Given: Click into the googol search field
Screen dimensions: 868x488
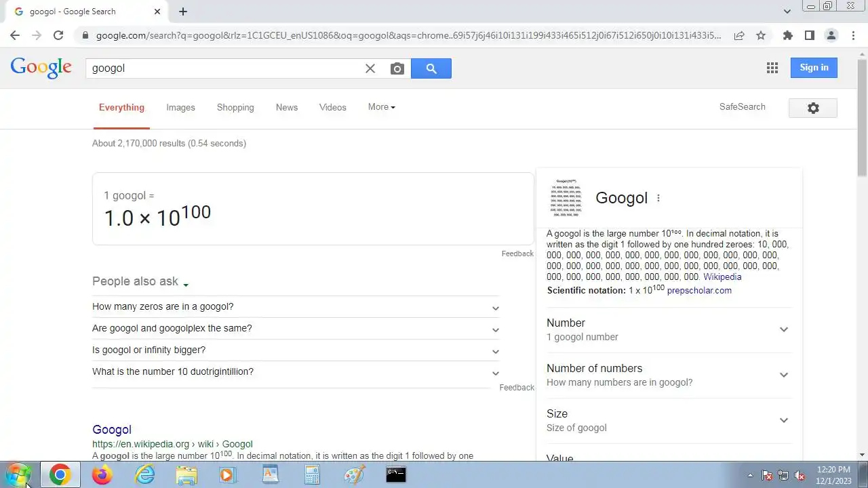Looking at the screenshot, I should 224,68.
